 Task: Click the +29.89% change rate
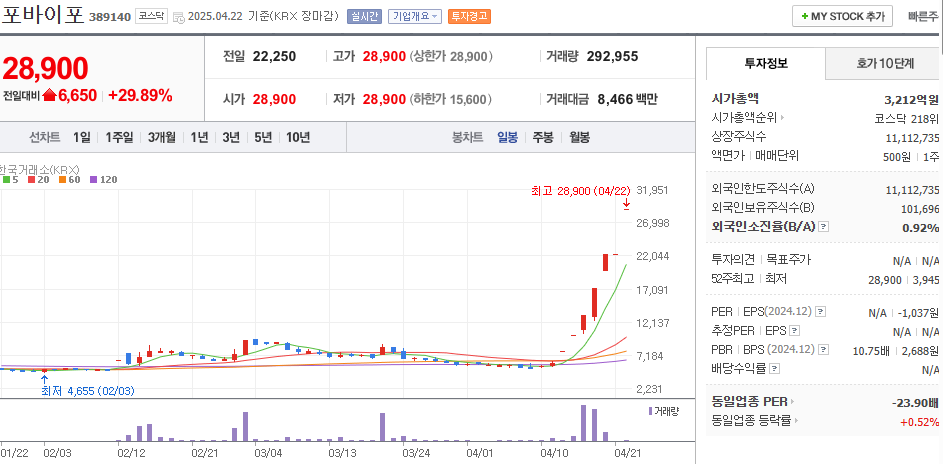tap(140, 95)
